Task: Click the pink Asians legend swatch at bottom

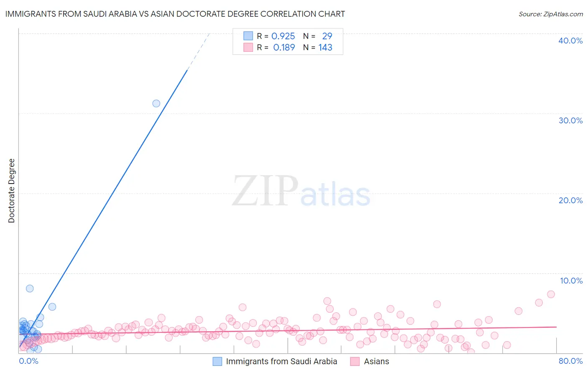Action: (x=355, y=361)
